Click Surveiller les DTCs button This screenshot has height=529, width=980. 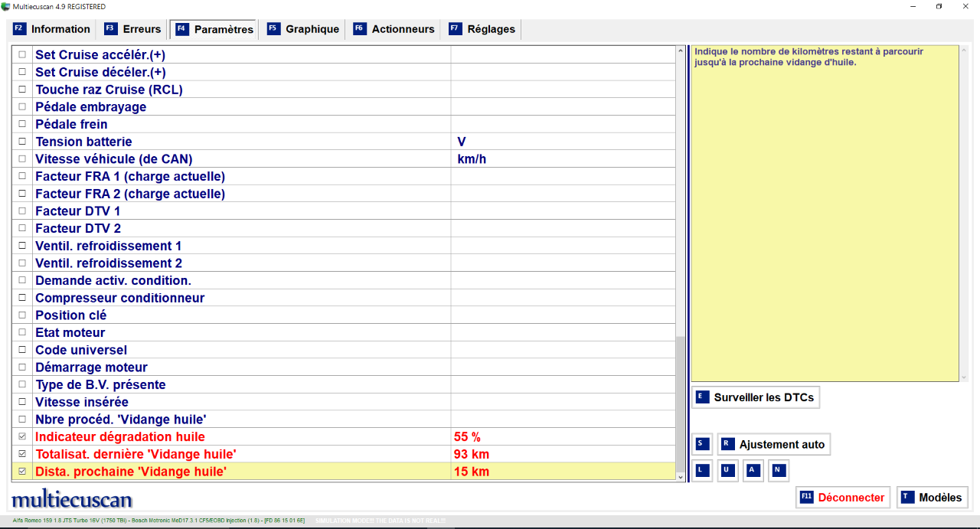755,397
